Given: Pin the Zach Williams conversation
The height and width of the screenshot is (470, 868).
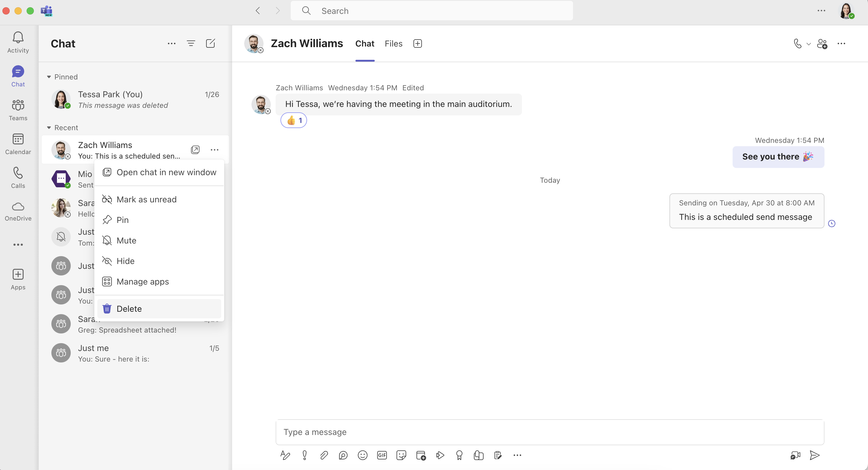Looking at the screenshot, I should pyautogui.click(x=122, y=220).
